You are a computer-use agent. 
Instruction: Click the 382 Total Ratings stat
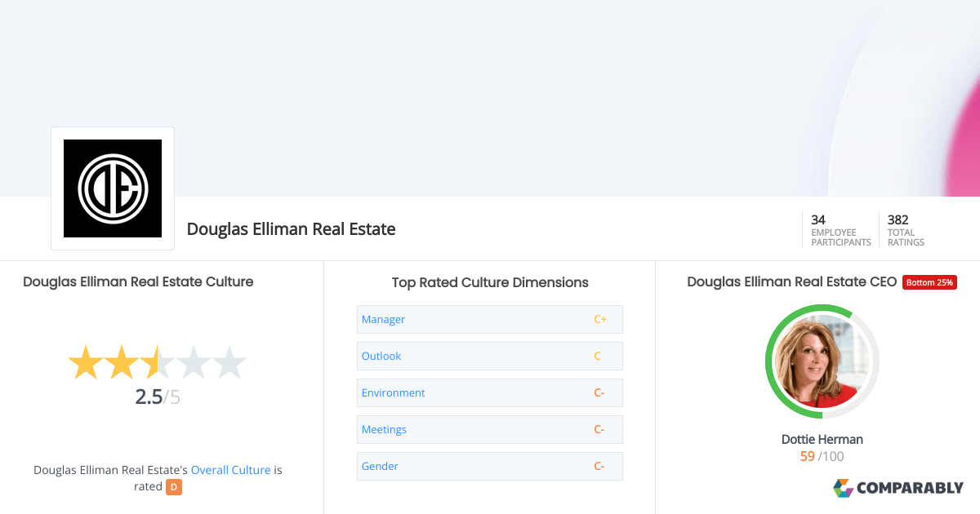click(906, 230)
